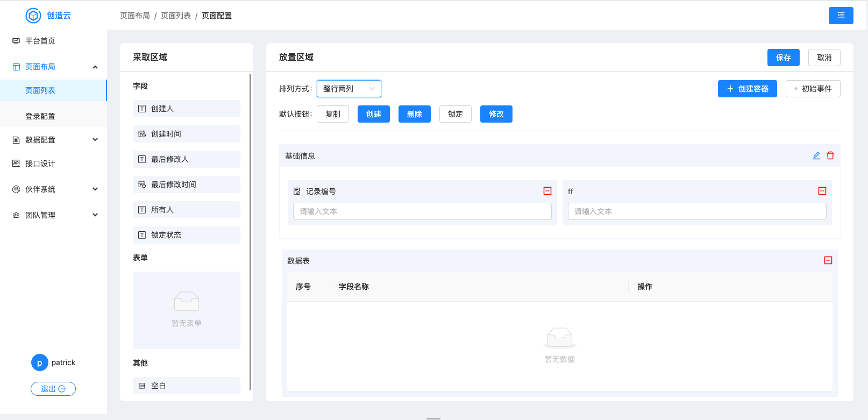The height and width of the screenshot is (420, 868).
Task: Open 初始事件 button
Action: (813, 89)
